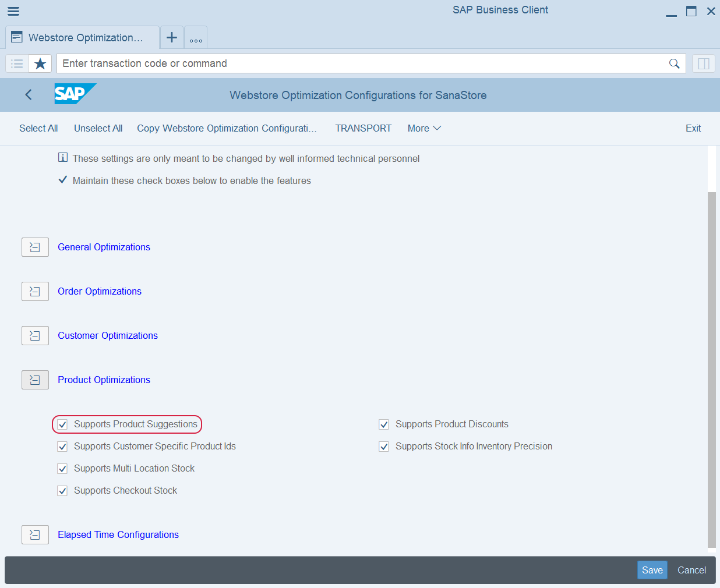Open the More dropdown menu
Image resolution: width=720 pixels, height=588 pixels.
pyautogui.click(x=424, y=128)
